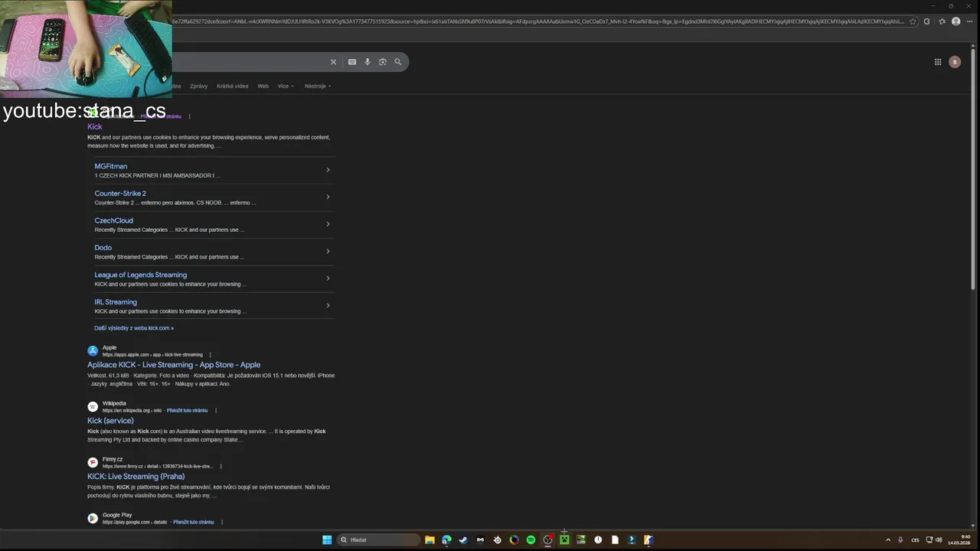
Task: Open the Counter-Strike 2 sitelink
Action: click(120, 194)
